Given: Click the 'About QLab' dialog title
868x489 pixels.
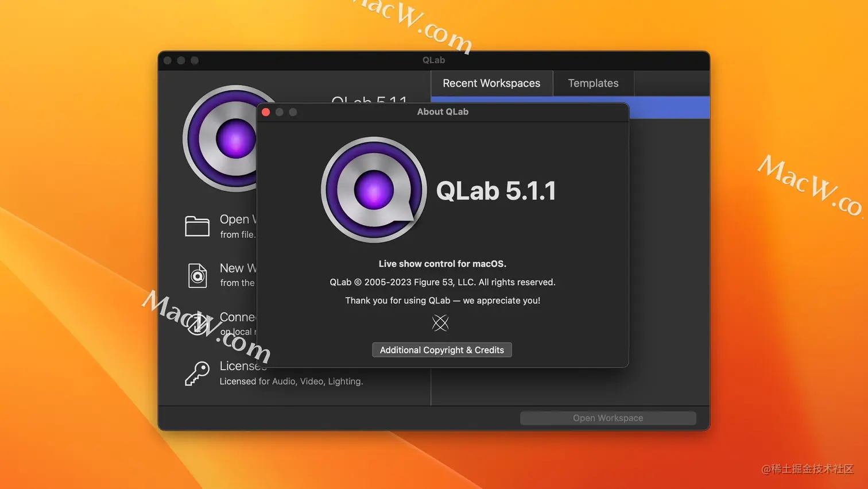Looking at the screenshot, I should 443,111.
